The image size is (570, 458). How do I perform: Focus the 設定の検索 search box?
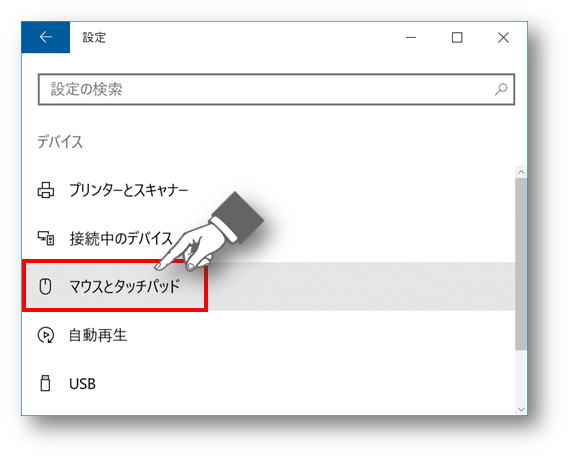[276, 89]
